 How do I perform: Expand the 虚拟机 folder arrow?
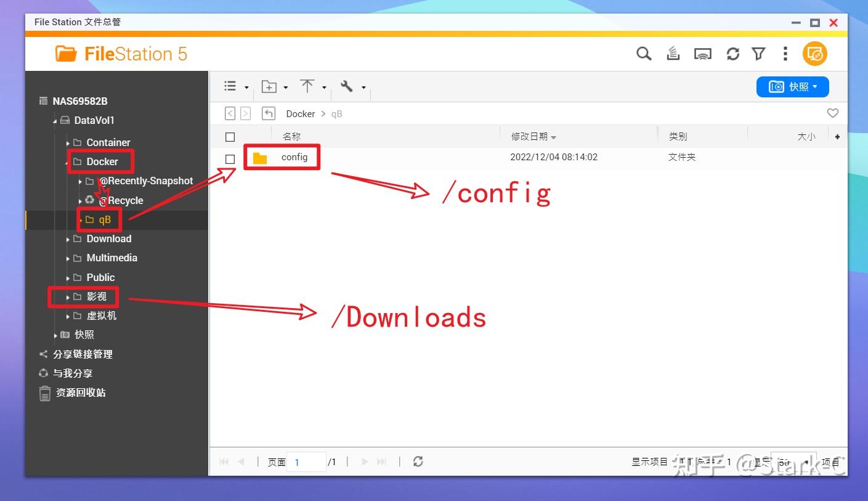point(68,316)
